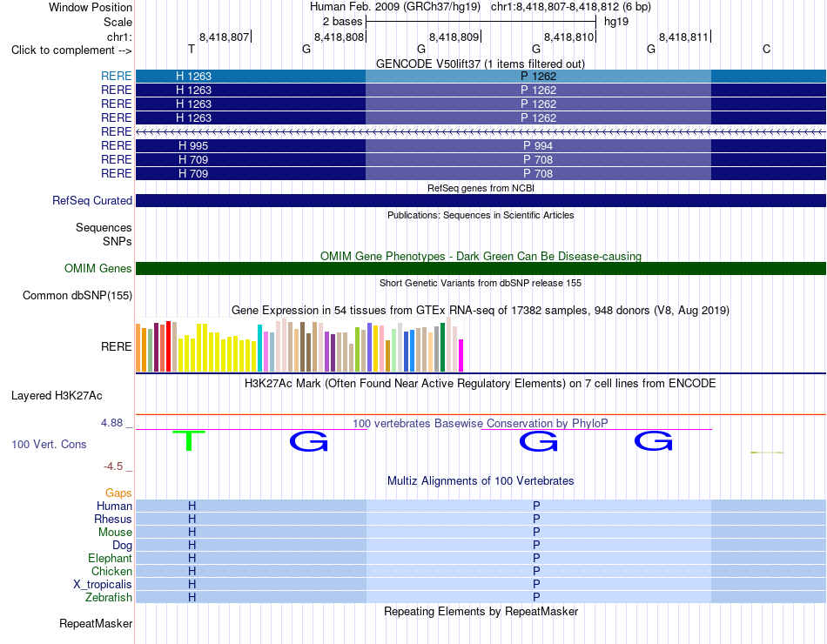
Task: Click the Rhesus species label
Action: click(113, 519)
